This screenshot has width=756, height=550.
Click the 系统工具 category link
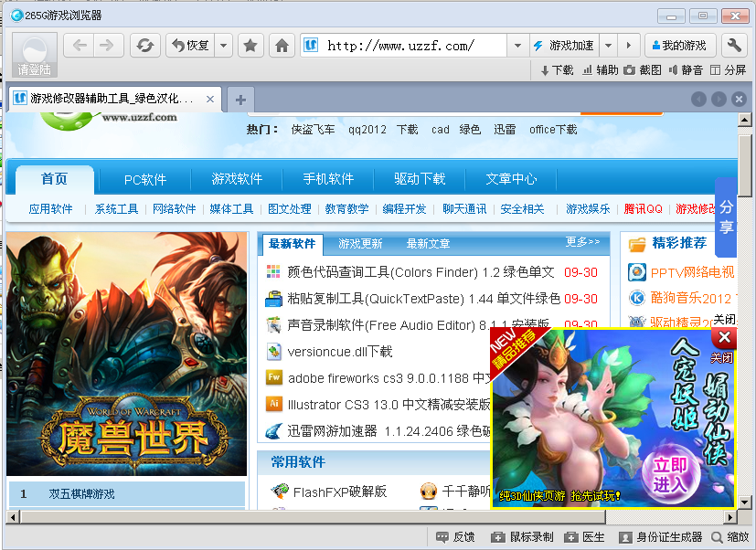(116, 209)
